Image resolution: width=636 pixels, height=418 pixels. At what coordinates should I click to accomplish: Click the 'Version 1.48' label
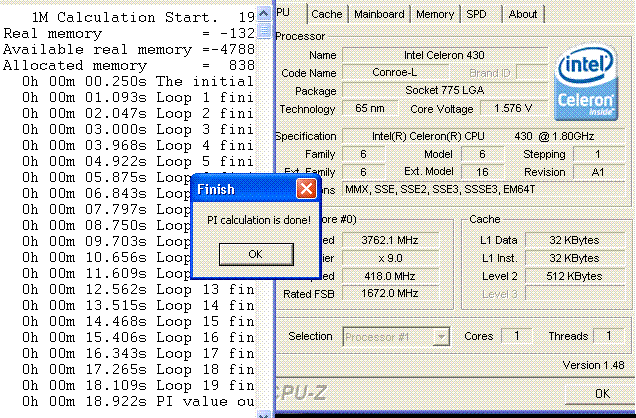pos(593,365)
